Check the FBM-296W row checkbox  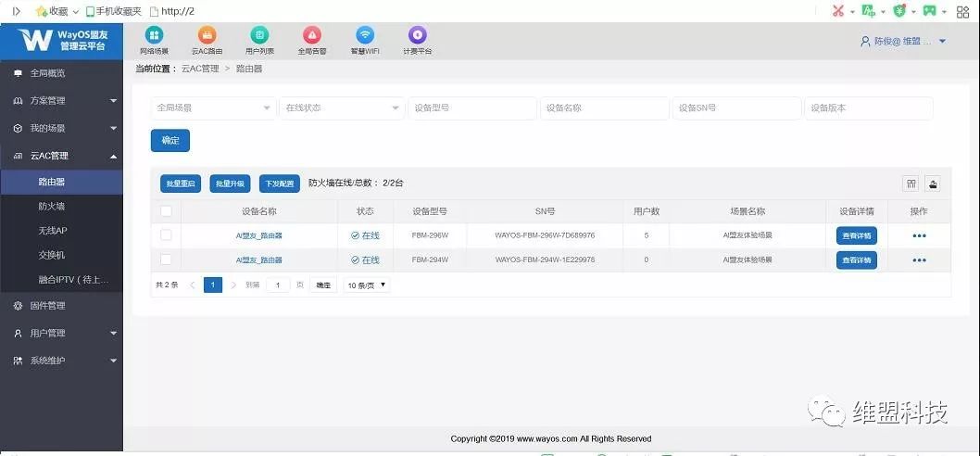point(166,235)
